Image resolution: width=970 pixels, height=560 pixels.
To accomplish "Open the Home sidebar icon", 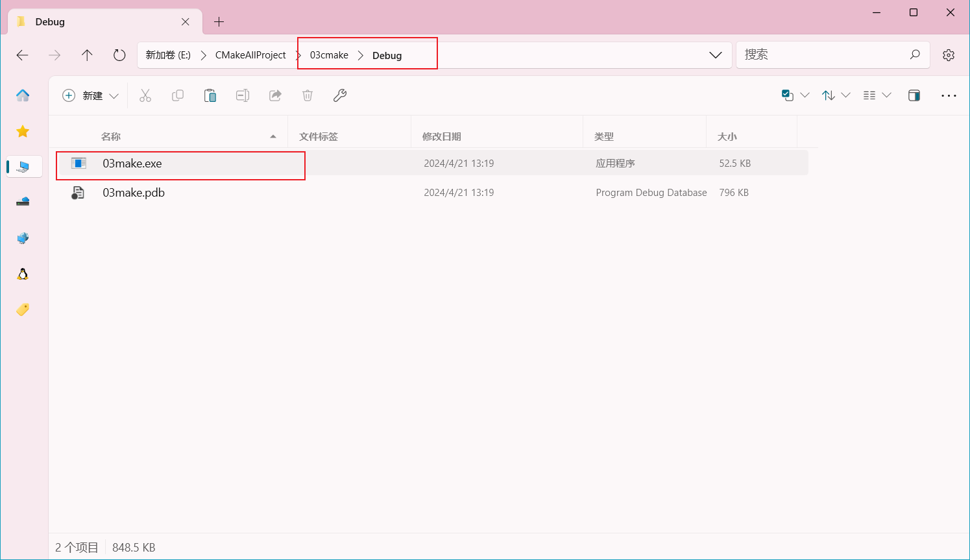I will (23, 95).
